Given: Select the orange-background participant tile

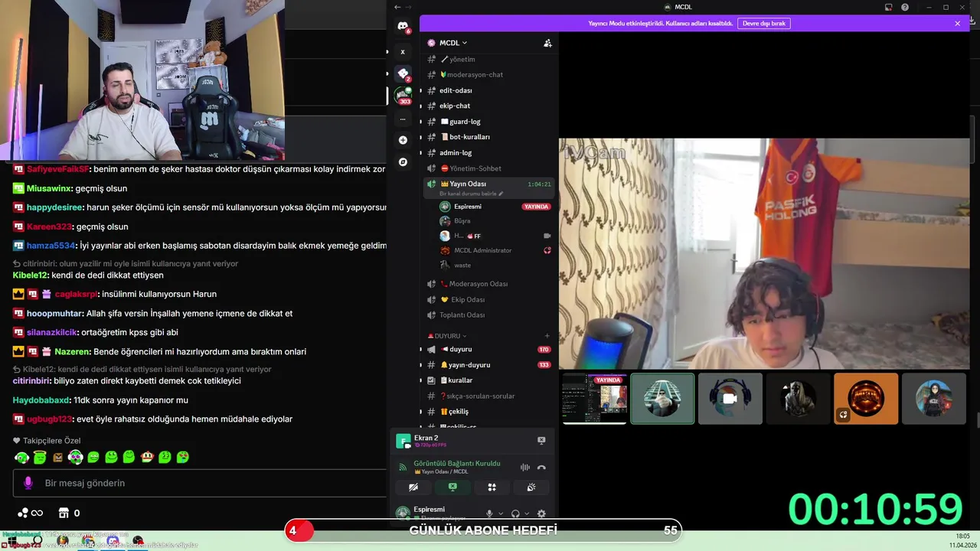Looking at the screenshot, I should (866, 399).
